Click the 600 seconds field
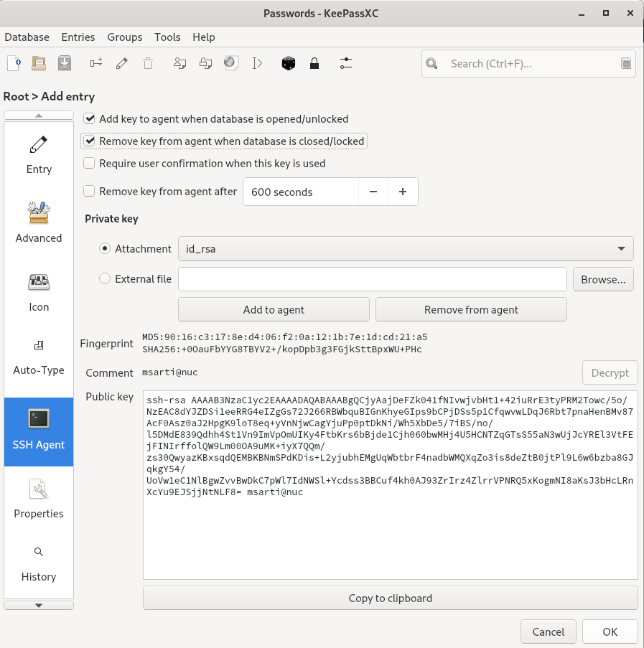 301,192
